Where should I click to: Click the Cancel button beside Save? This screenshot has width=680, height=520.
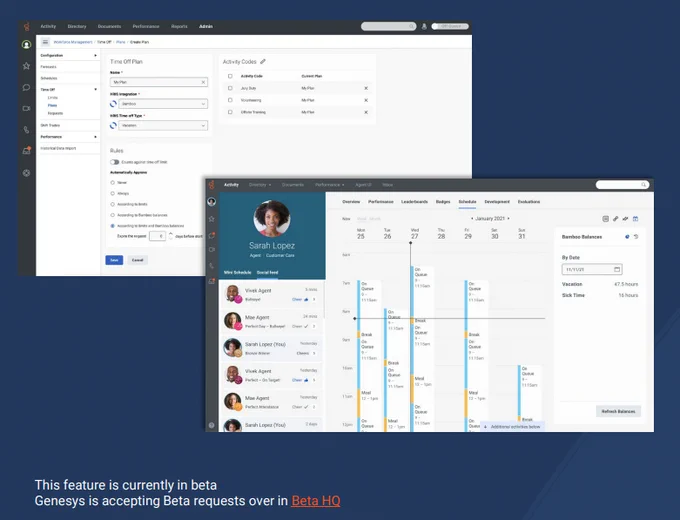[137, 260]
